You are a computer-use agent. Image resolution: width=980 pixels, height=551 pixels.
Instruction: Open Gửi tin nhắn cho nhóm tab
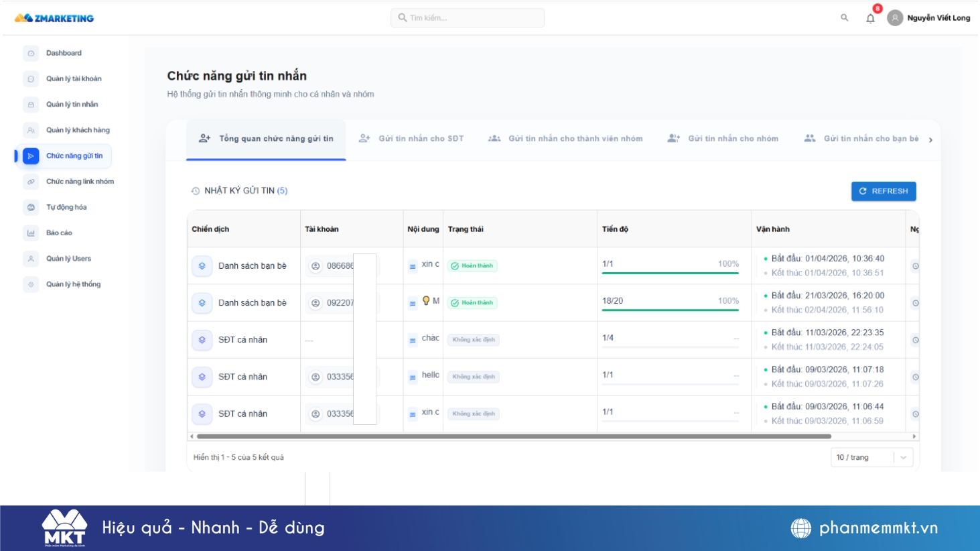pos(723,139)
